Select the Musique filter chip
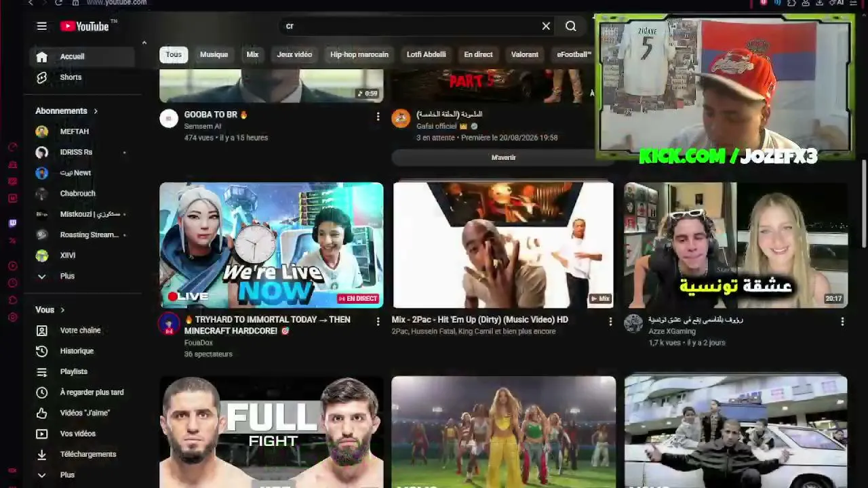This screenshot has height=488, width=868. coord(214,55)
